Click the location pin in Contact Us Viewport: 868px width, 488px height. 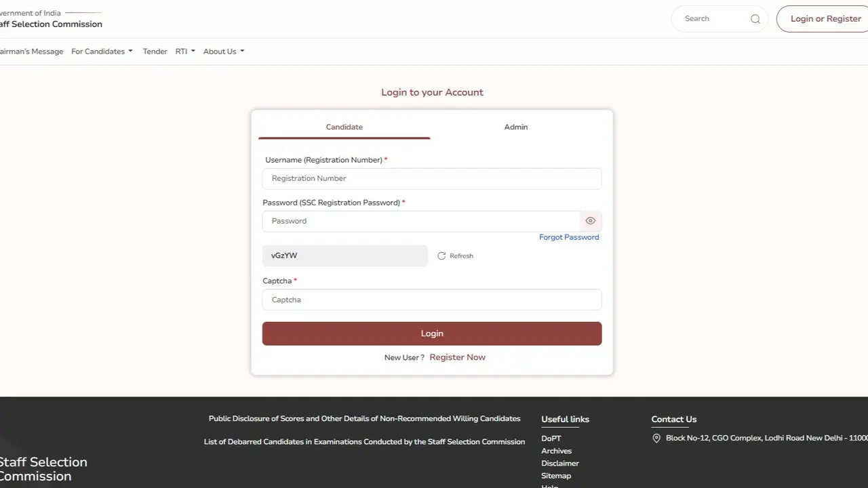(656, 438)
